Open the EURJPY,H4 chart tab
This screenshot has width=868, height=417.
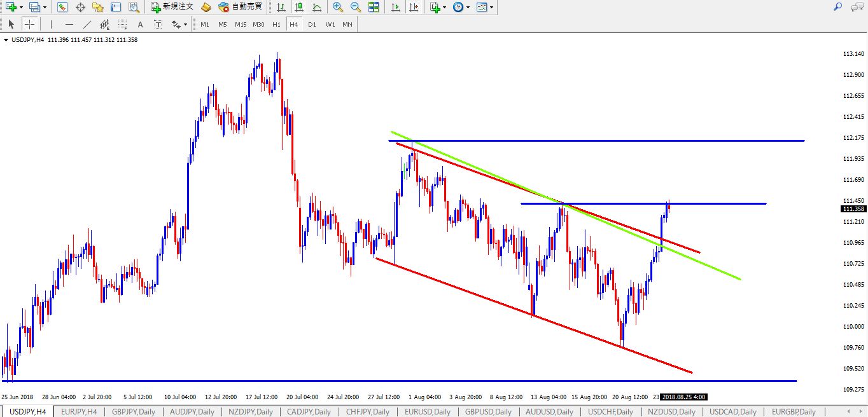pos(79,412)
